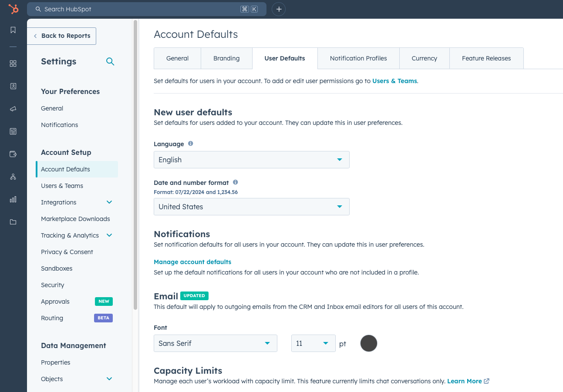Click the Learn More external link icon

tap(486, 381)
